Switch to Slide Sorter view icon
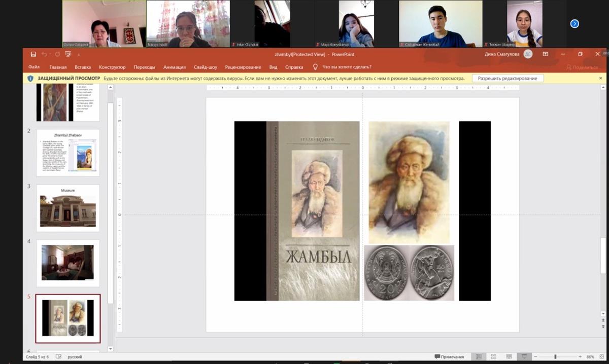The image size is (609, 364). [x=493, y=357]
